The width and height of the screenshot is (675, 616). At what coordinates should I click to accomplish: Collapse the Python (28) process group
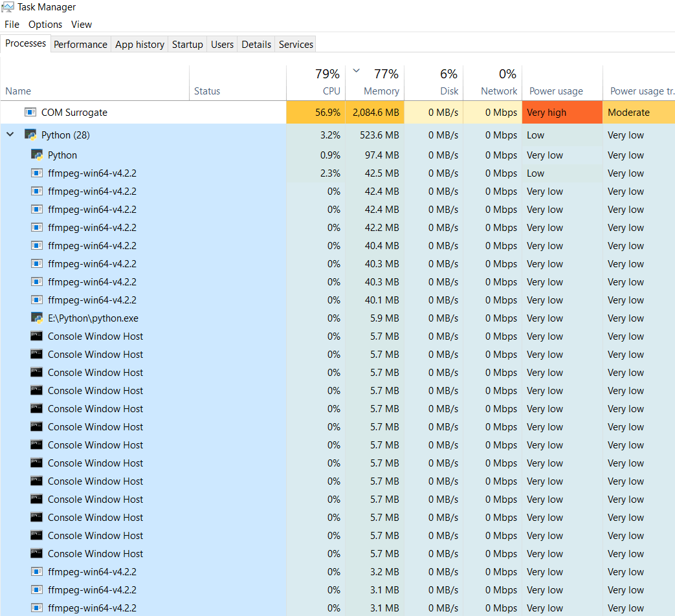click(10, 135)
